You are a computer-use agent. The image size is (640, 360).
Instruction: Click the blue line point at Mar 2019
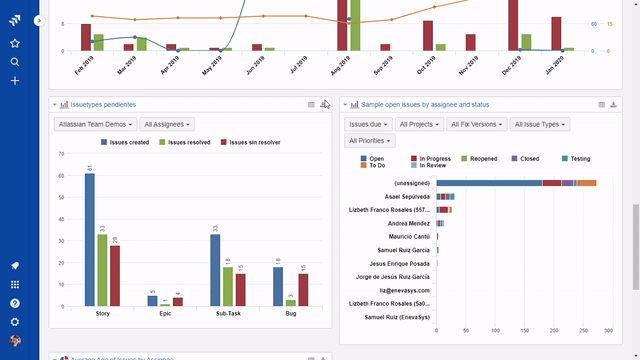(x=135, y=37)
